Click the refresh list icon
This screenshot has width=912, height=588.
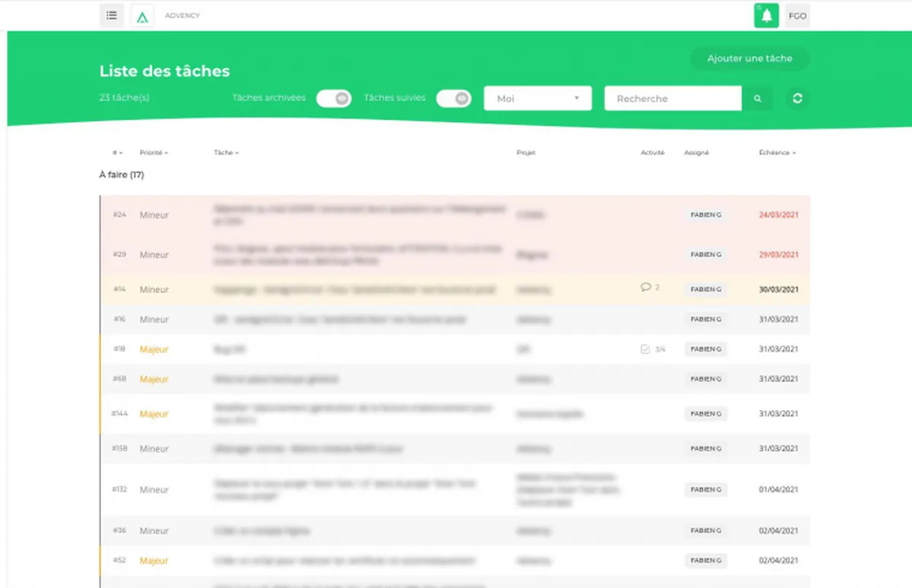tap(797, 99)
